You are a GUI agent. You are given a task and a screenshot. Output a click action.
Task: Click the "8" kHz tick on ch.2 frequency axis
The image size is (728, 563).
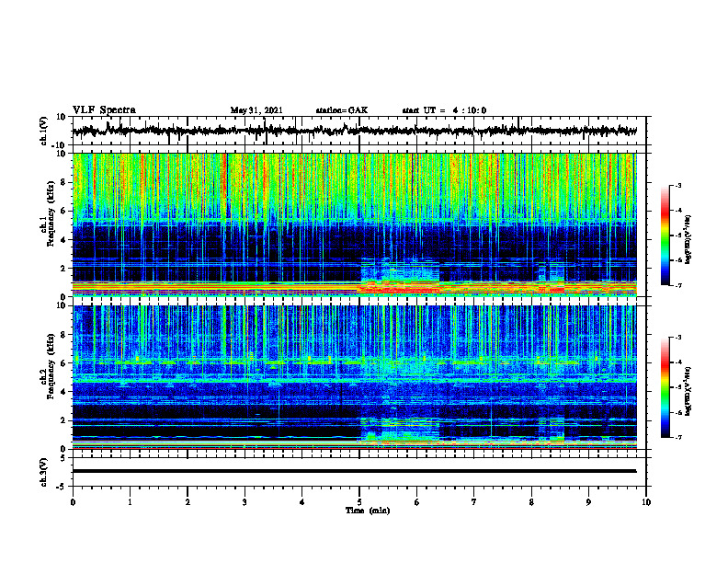63,335
